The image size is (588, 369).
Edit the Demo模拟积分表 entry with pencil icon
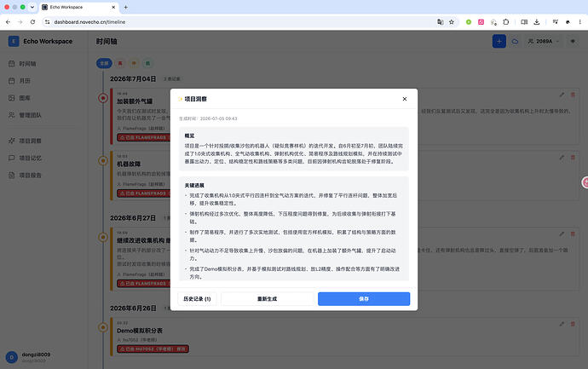coord(562,324)
